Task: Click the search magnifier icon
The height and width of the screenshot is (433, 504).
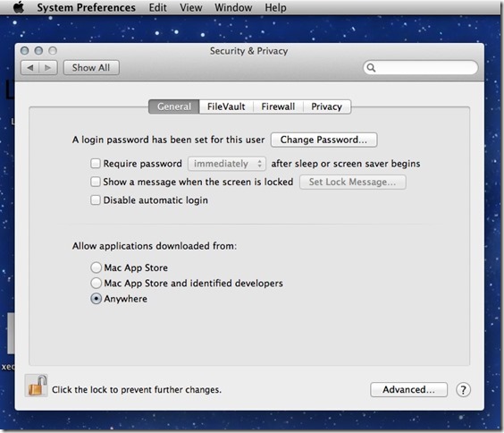Action: click(x=371, y=68)
